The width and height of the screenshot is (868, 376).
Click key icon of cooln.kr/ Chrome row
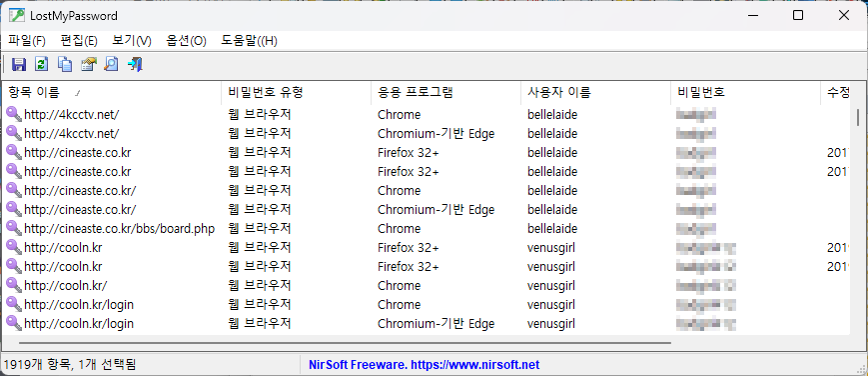pyautogui.click(x=14, y=285)
